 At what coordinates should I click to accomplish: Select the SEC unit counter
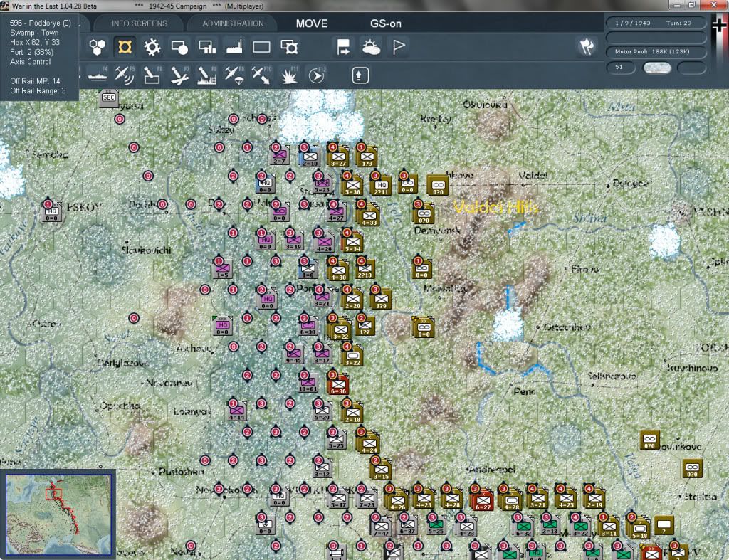(x=109, y=98)
